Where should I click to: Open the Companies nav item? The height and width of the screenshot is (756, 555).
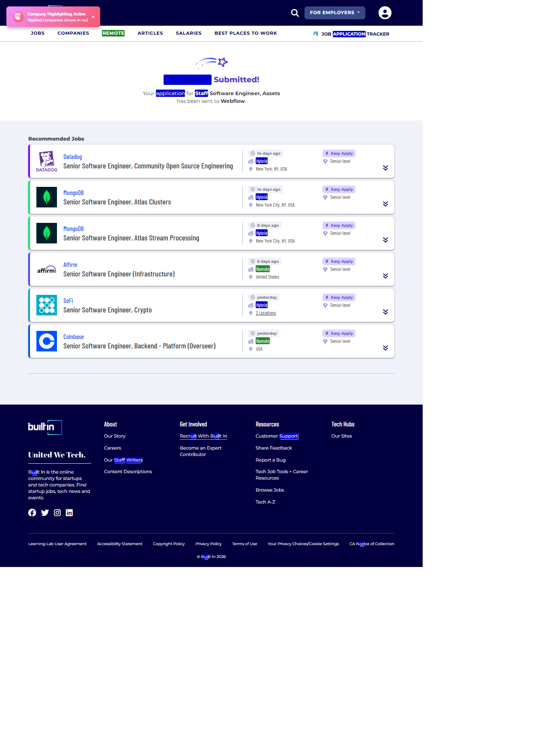[73, 33]
